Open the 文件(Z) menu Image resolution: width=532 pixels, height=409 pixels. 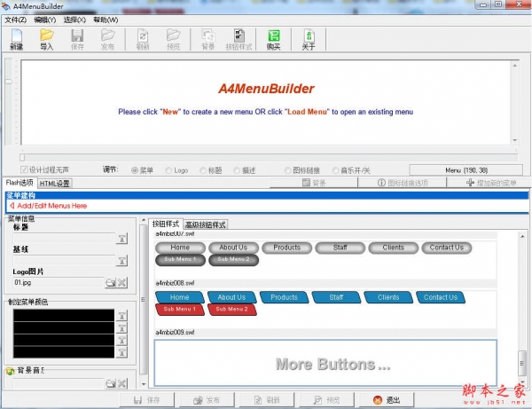pos(16,20)
